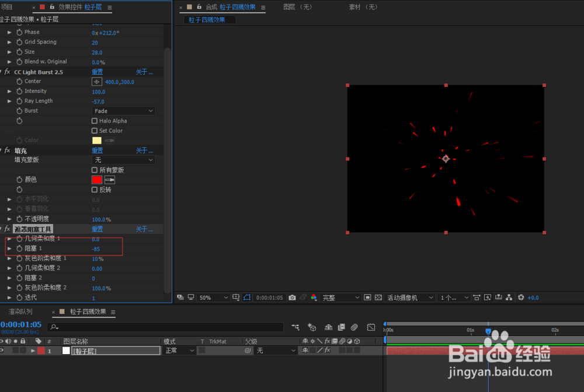The width and height of the screenshot is (584, 392).
Task: Open the 1个... view layout dropdown
Action: (454, 297)
